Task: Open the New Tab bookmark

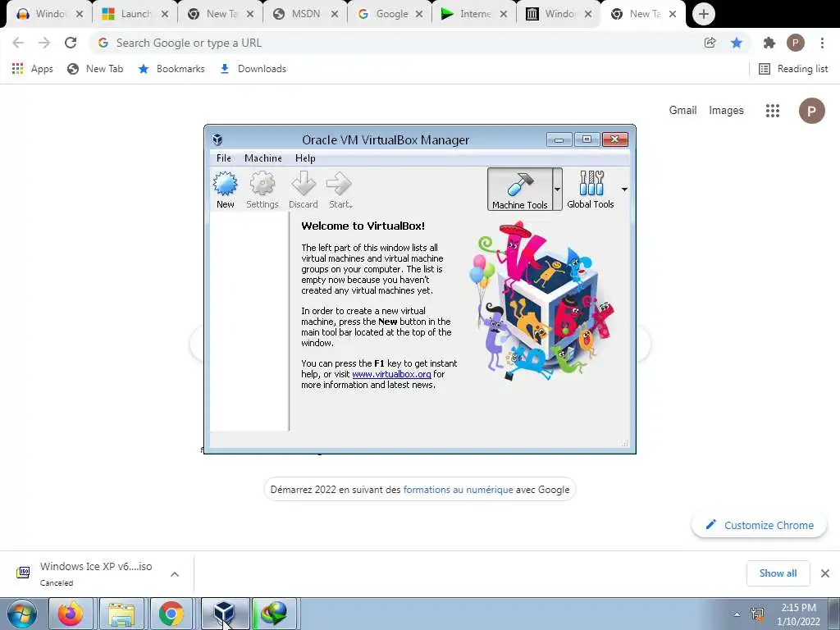Action: click(x=95, y=69)
